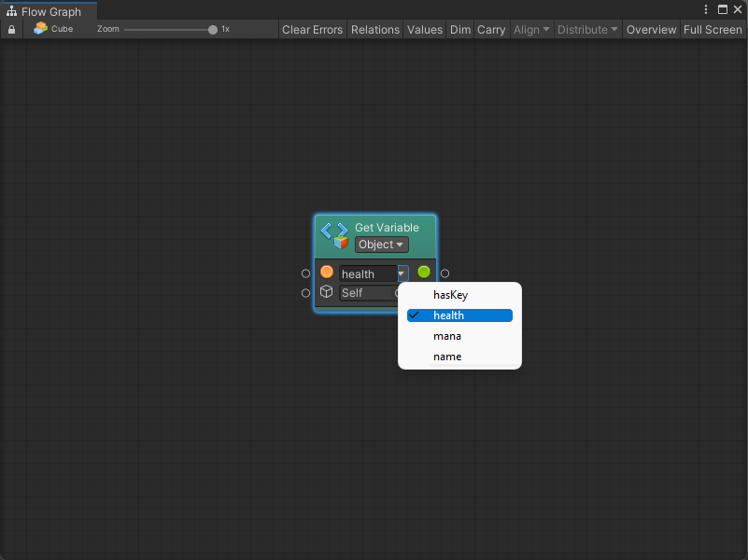This screenshot has width=748, height=560.
Task: Toggle the Relations display button
Action: tap(374, 30)
